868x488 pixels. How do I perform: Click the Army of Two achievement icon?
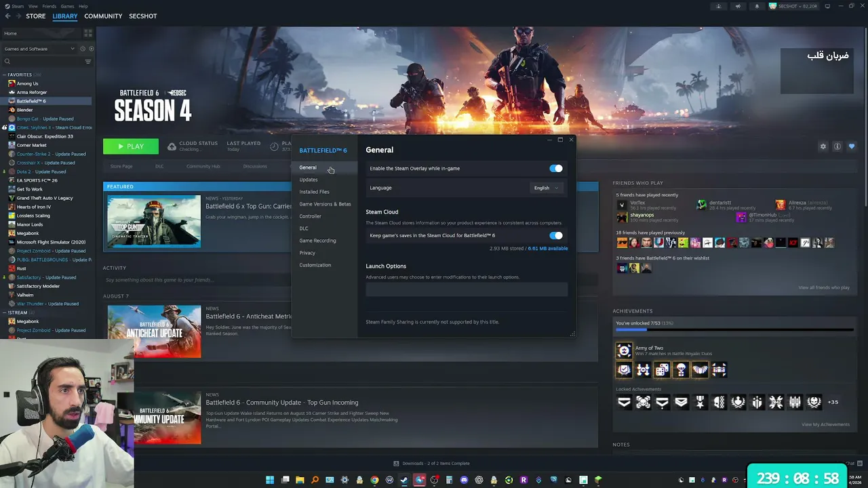coord(624,350)
